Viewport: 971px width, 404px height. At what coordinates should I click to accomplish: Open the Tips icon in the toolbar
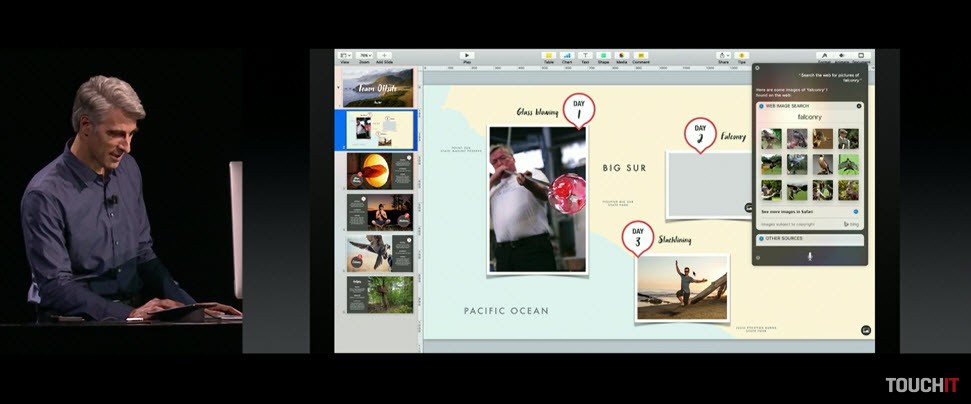point(741,56)
